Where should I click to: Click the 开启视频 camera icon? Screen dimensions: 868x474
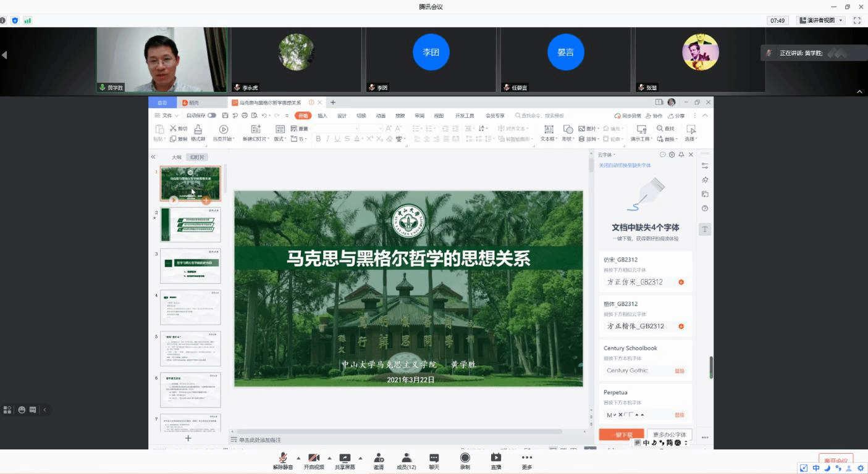314,458
